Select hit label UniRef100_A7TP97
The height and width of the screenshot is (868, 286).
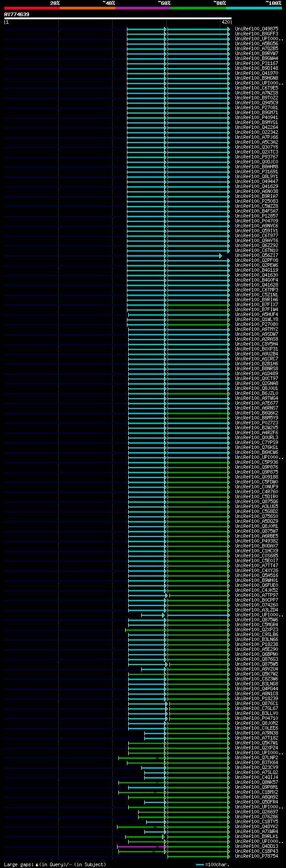[257, 595]
